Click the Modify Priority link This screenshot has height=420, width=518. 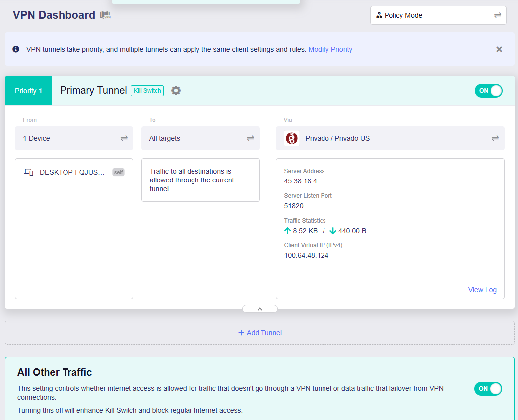tap(330, 49)
